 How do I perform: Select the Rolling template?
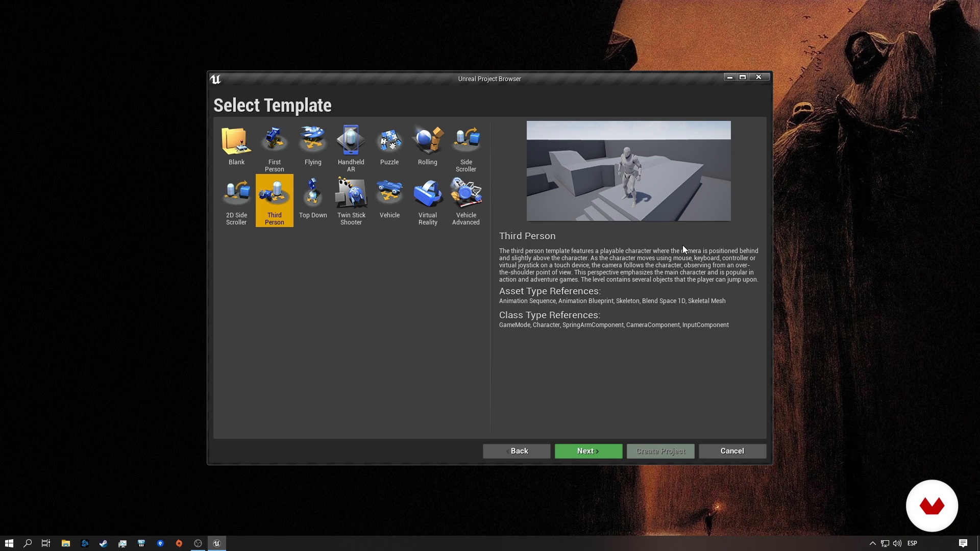[428, 141]
